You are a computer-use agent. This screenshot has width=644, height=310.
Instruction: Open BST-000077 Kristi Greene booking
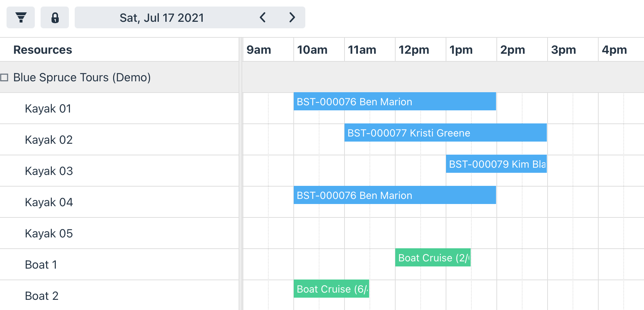pos(446,132)
